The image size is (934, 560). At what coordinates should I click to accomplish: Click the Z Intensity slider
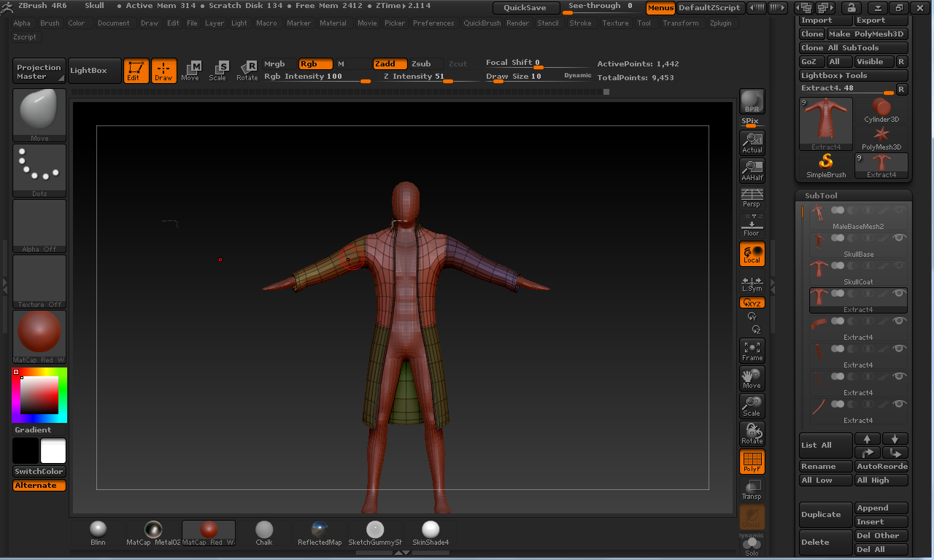click(x=414, y=77)
